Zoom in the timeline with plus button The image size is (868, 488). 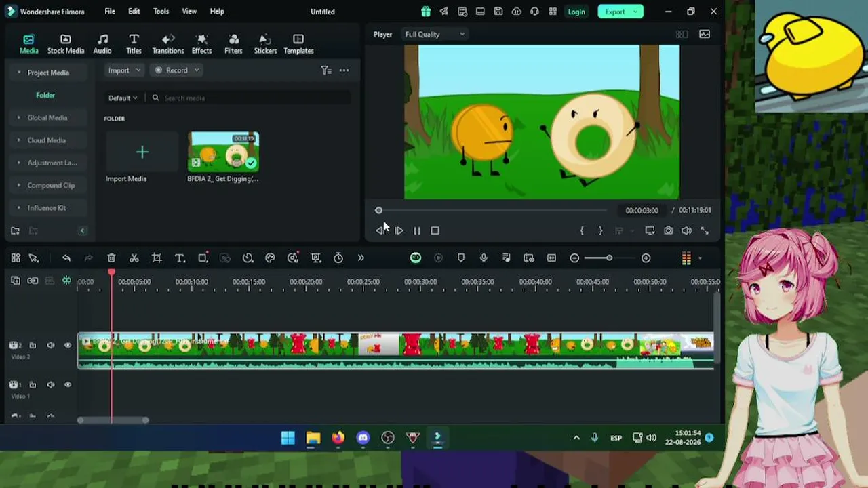click(x=646, y=258)
